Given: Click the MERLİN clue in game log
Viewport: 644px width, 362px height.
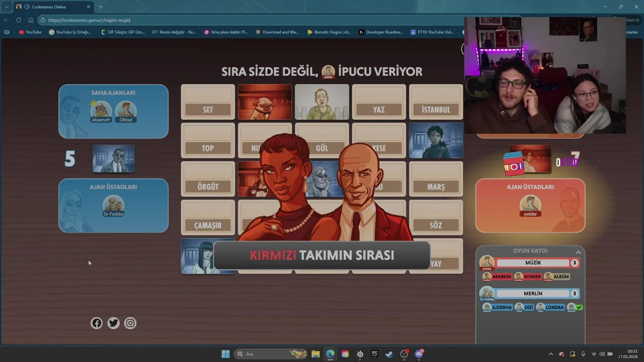Looking at the screenshot, I should [533, 294].
